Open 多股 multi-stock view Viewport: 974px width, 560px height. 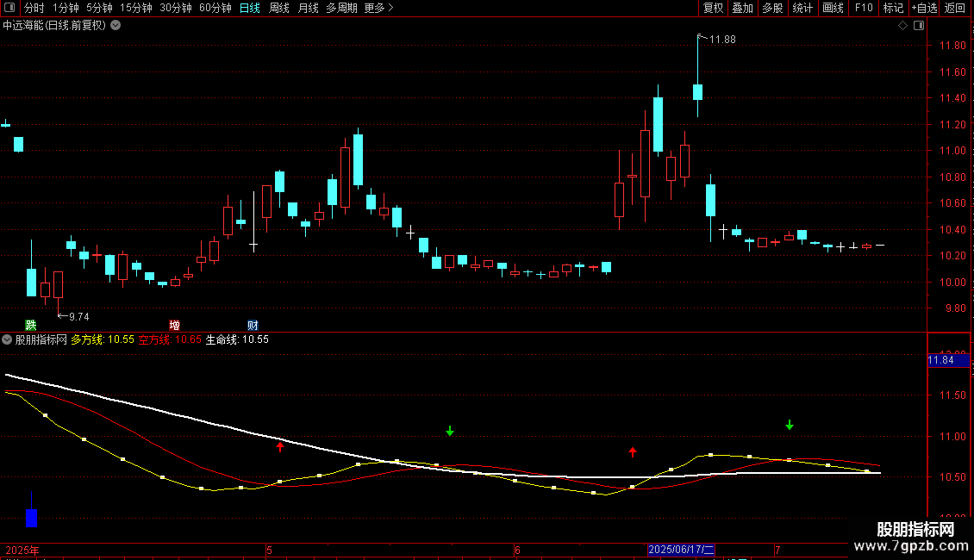[x=772, y=8]
